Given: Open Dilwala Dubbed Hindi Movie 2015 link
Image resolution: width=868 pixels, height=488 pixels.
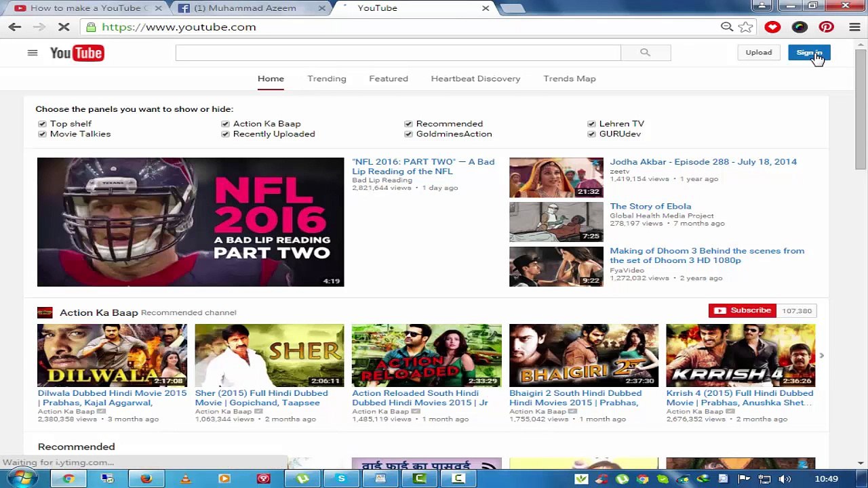Looking at the screenshot, I should (x=112, y=398).
